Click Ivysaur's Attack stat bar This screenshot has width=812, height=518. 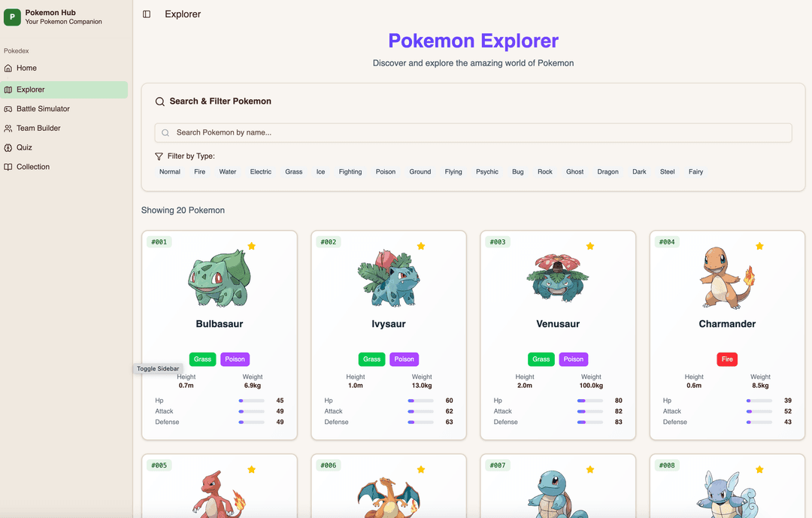tap(420, 411)
